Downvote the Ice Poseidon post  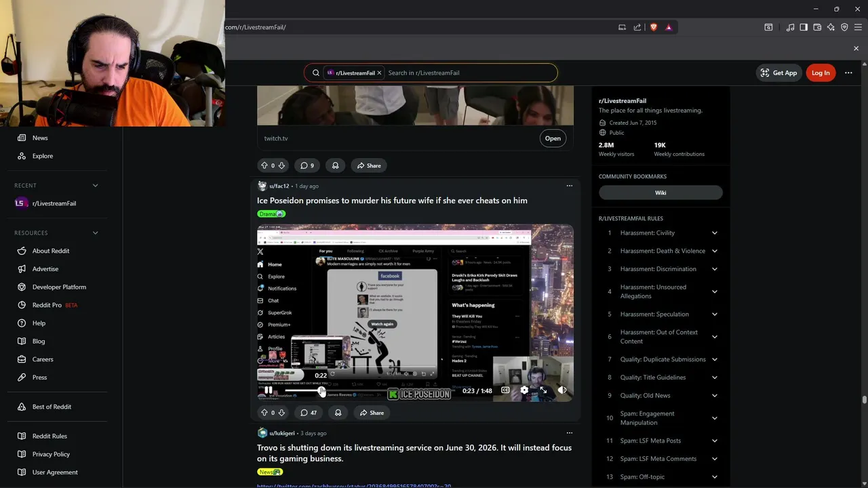[x=281, y=413]
